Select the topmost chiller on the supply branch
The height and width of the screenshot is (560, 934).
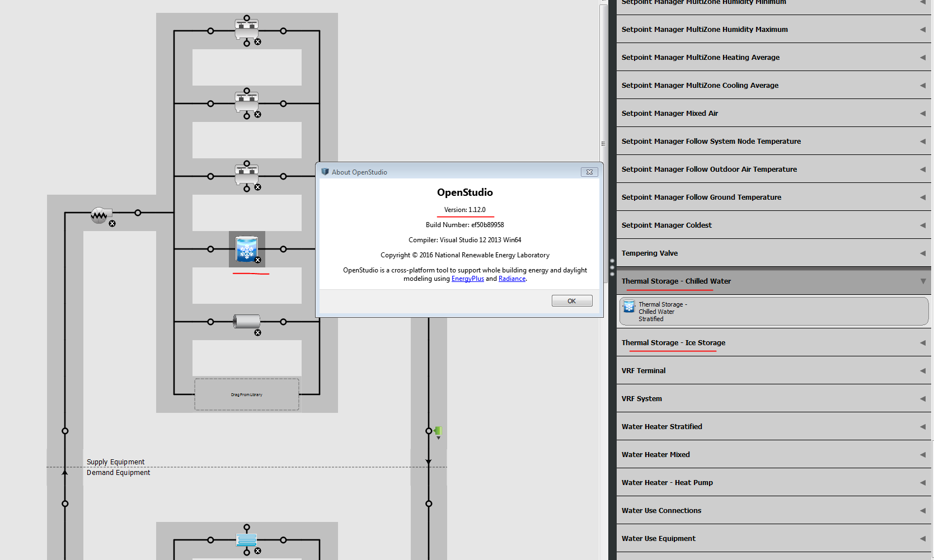pyautogui.click(x=247, y=29)
